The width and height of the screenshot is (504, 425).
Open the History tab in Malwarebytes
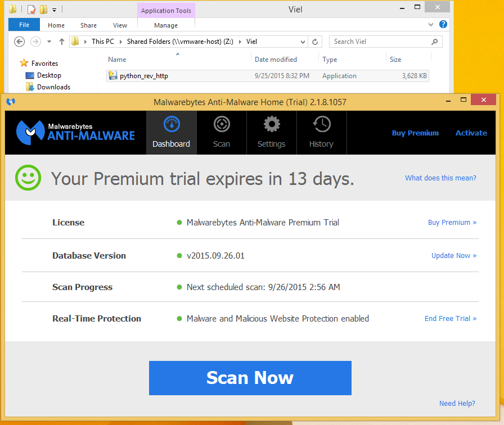321,133
